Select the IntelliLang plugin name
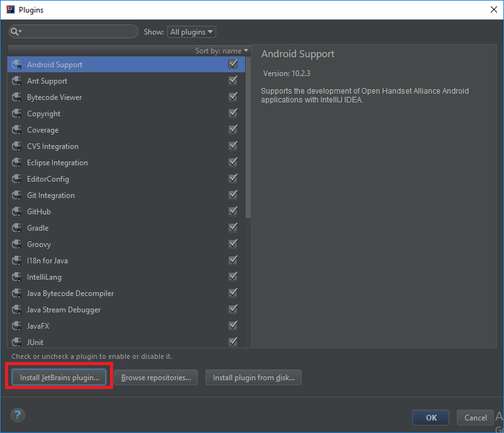The image size is (504, 433). tap(44, 277)
